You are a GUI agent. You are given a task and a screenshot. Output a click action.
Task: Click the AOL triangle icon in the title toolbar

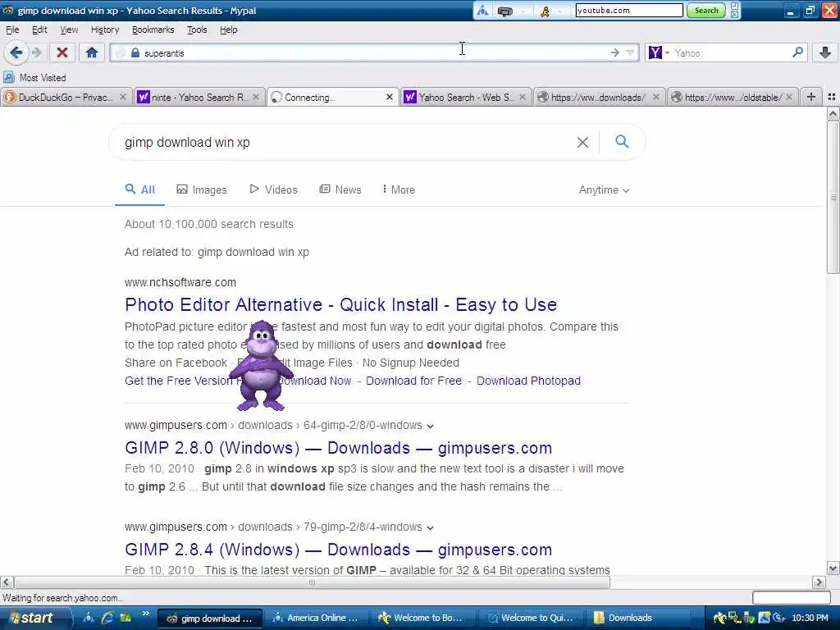click(482, 11)
